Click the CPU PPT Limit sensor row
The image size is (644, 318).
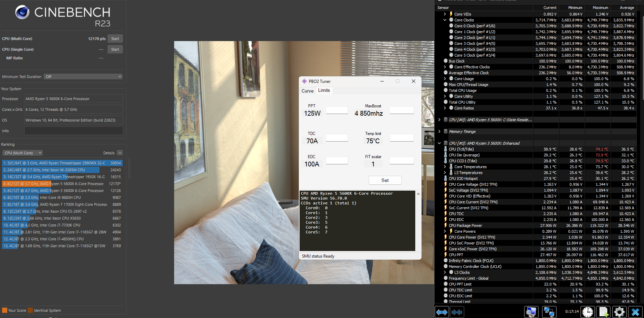536,284
